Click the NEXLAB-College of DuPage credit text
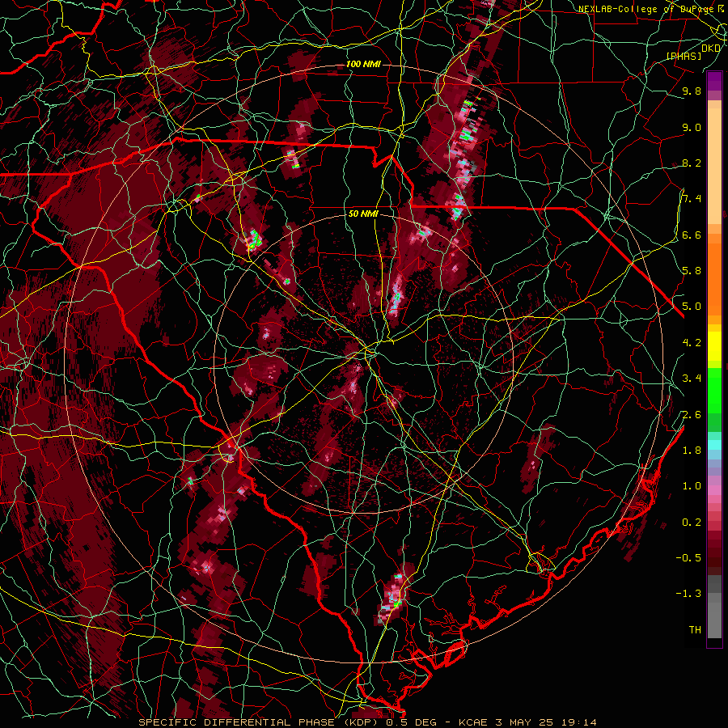Viewport: 728px width, 728px height. click(645, 9)
